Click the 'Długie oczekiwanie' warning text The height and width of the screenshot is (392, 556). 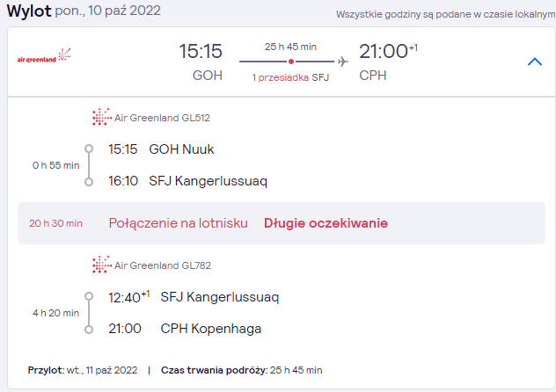click(326, 223)
